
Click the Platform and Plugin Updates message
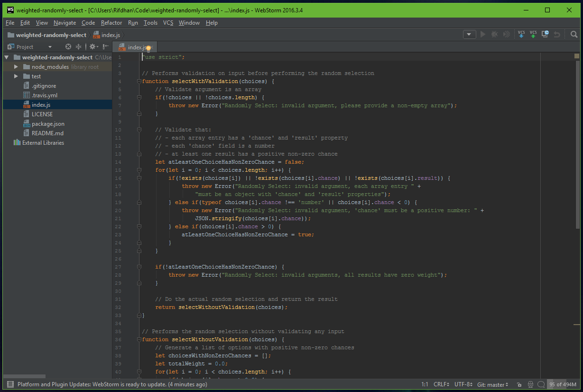coord(112,384)
